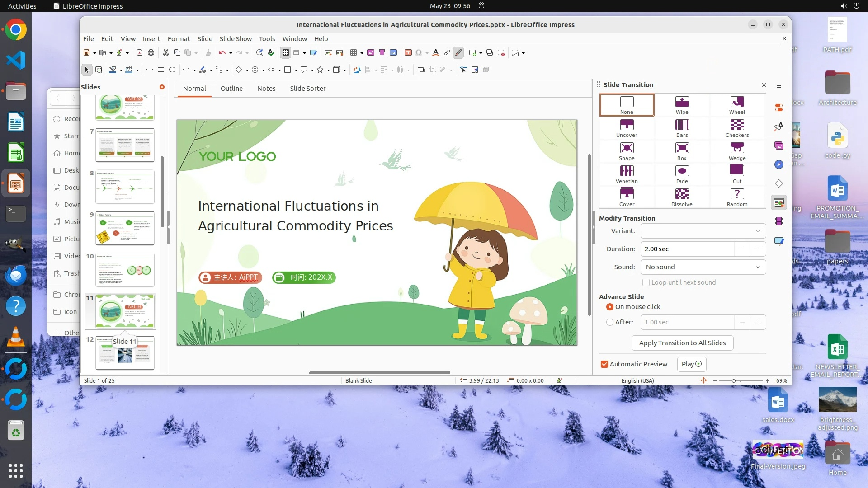Image resolution: width=868 pixels, height=488 pixels.
Task: Pick the Venetian transition icon
Action: 627,174
